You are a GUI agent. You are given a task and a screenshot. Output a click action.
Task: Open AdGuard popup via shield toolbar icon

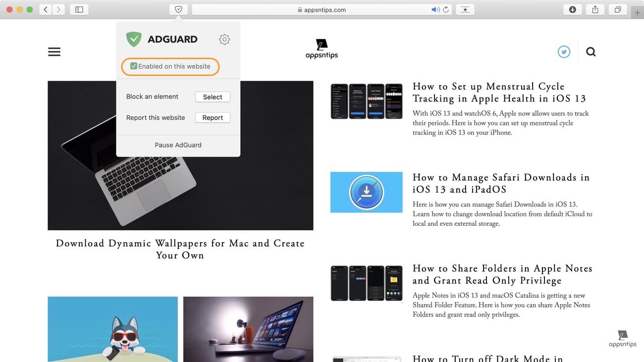point(178,9)
